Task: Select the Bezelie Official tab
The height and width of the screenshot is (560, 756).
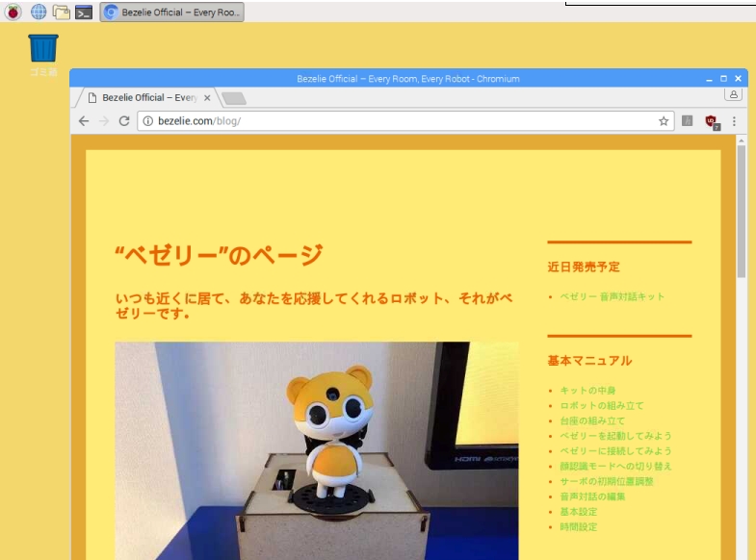Action: 144,98
